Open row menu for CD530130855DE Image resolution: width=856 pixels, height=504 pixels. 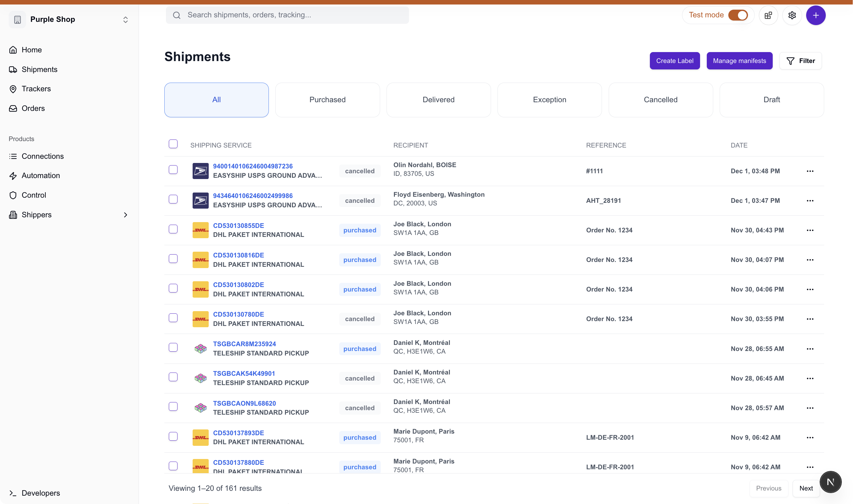tap(810, 230)
